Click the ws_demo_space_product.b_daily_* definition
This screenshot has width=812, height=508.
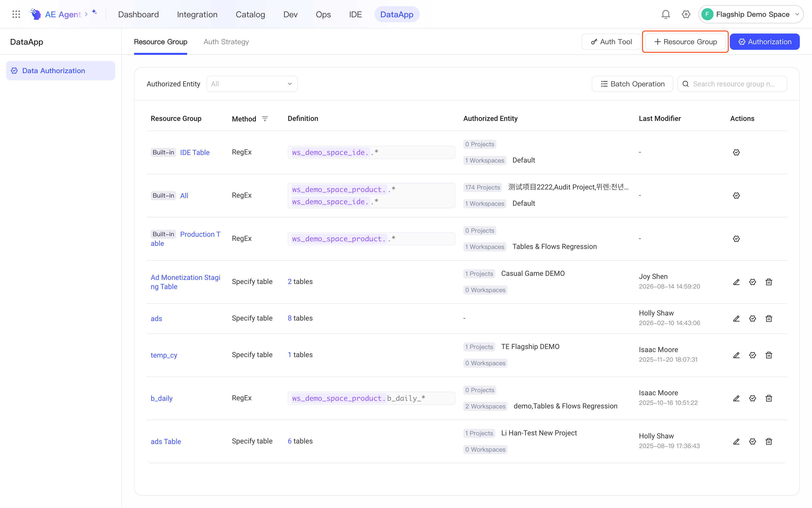[x=371, y=398]
